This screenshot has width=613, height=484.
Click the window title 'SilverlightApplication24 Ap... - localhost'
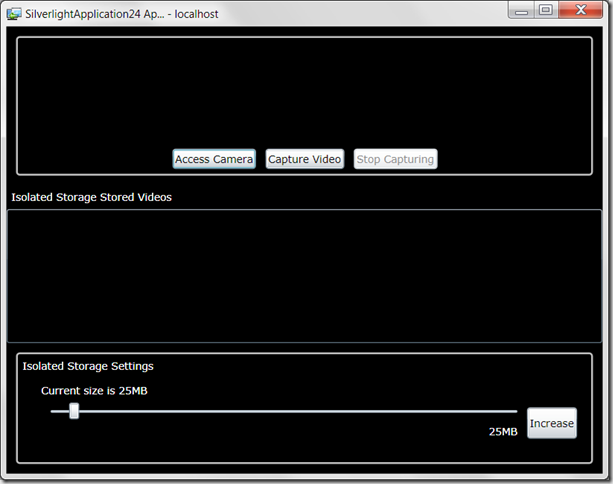click(122, 14)
